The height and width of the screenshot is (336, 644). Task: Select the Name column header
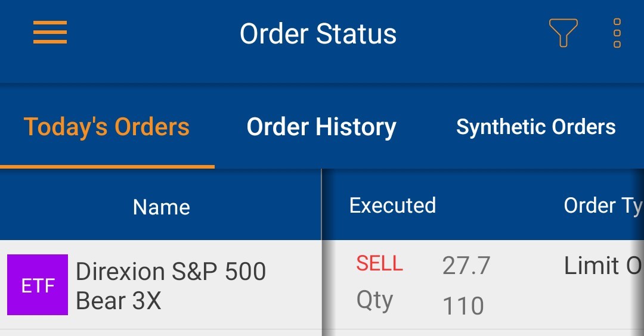(x=162, y=207)
